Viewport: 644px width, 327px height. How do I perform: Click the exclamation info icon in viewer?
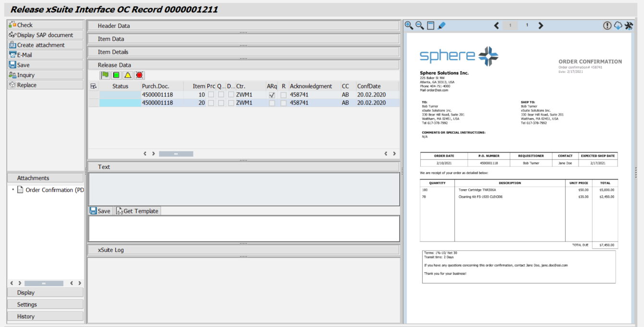(608, 25)
